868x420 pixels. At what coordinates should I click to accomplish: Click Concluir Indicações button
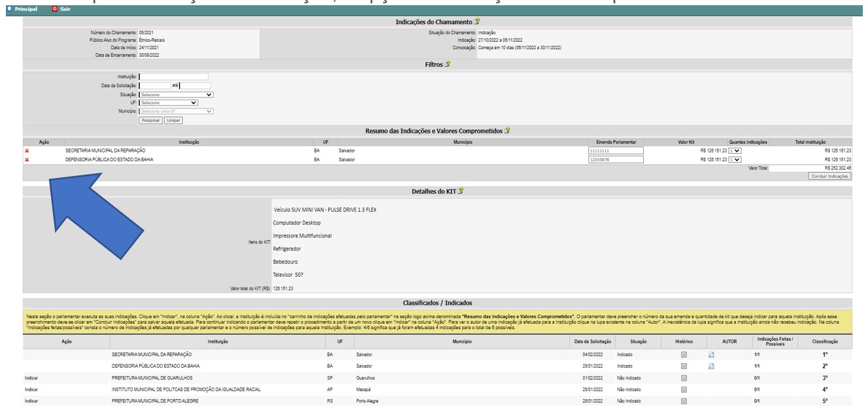pyautogui.click(x=829, y=176)
